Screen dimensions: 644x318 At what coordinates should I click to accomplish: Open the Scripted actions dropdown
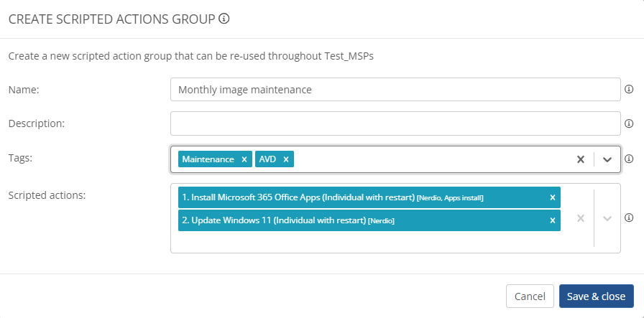[607, 218]
